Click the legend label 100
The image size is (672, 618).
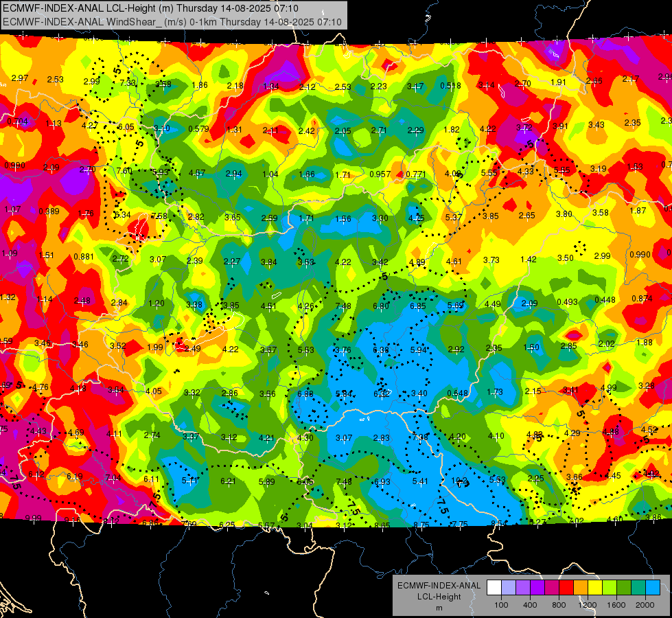click(x=501, y=605)
